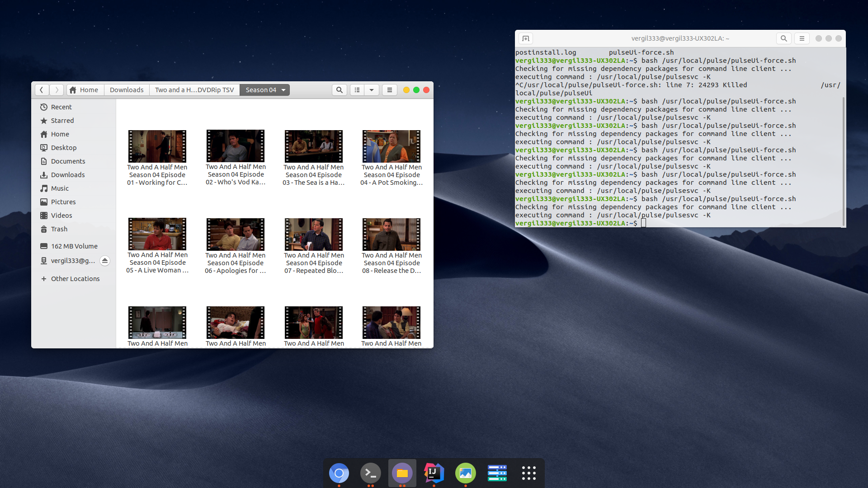Open image viewer from dock
Screen dimensions: 868x488
pos(466,473)
